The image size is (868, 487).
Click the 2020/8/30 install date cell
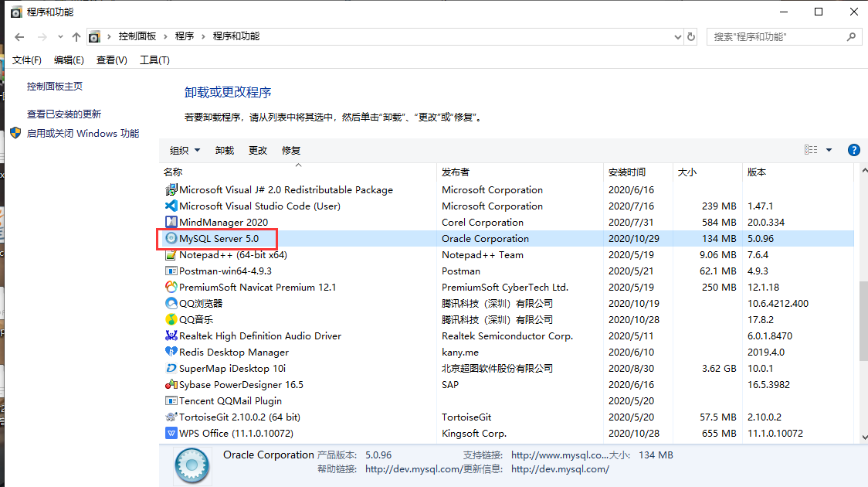pos(631,369)
